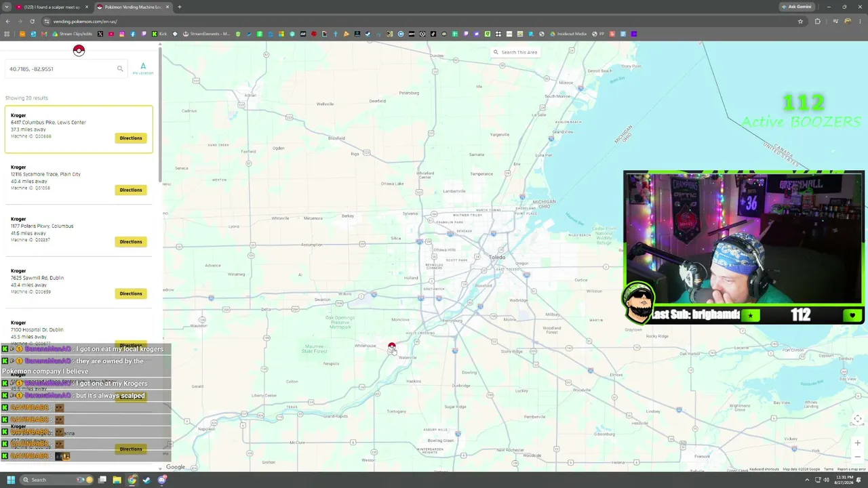Open the Stream Clips/edits bookmark folder
This screenshot has height=488, width=868.
(73, 34)
